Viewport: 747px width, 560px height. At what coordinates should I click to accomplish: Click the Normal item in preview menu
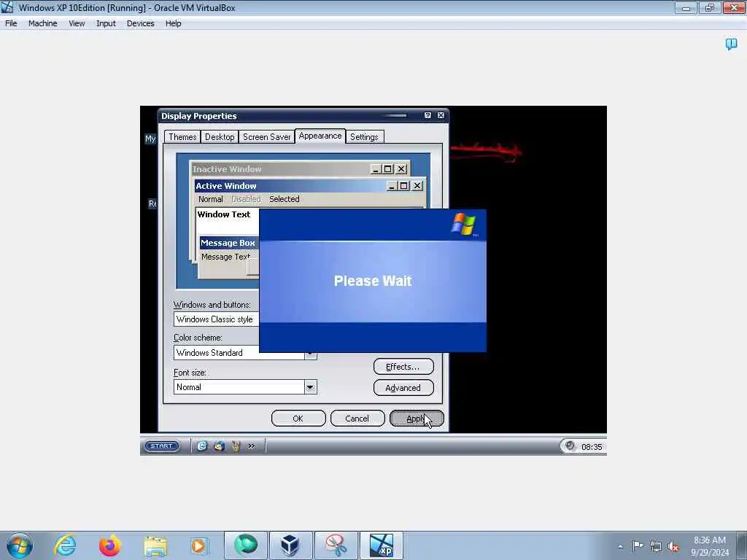(x=211, y=199)
